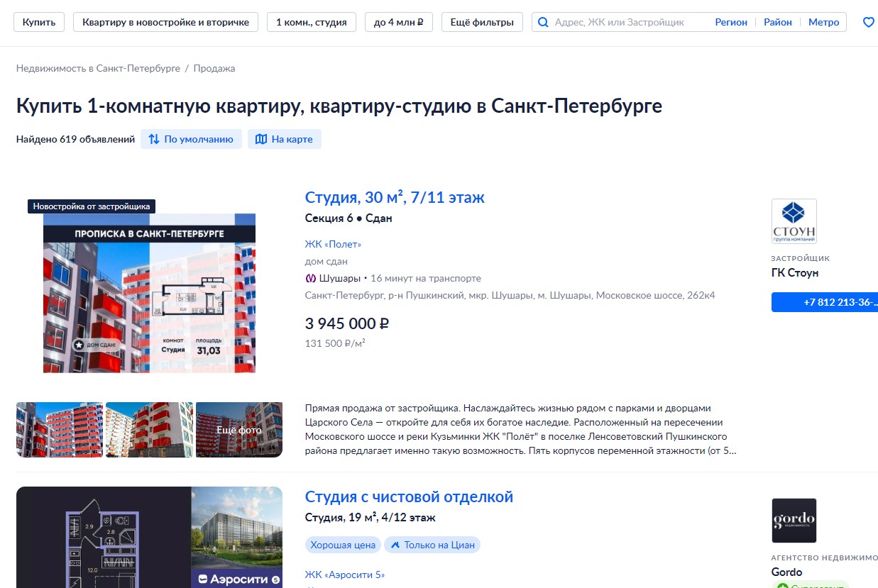Click the Прямая продажа от застройщика description text
The height and width of the screenshot is (588, 878).
click(520, 429)
